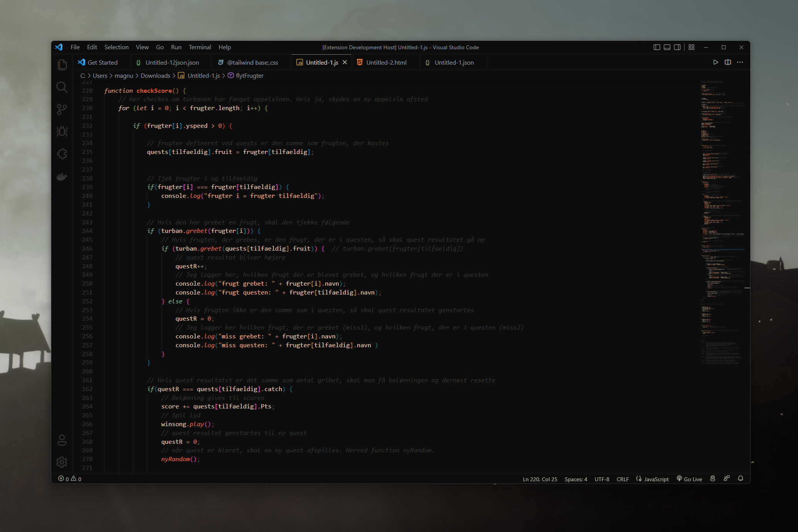
Task: Click the remote port icon in status bar
Action: coord(713,478)
